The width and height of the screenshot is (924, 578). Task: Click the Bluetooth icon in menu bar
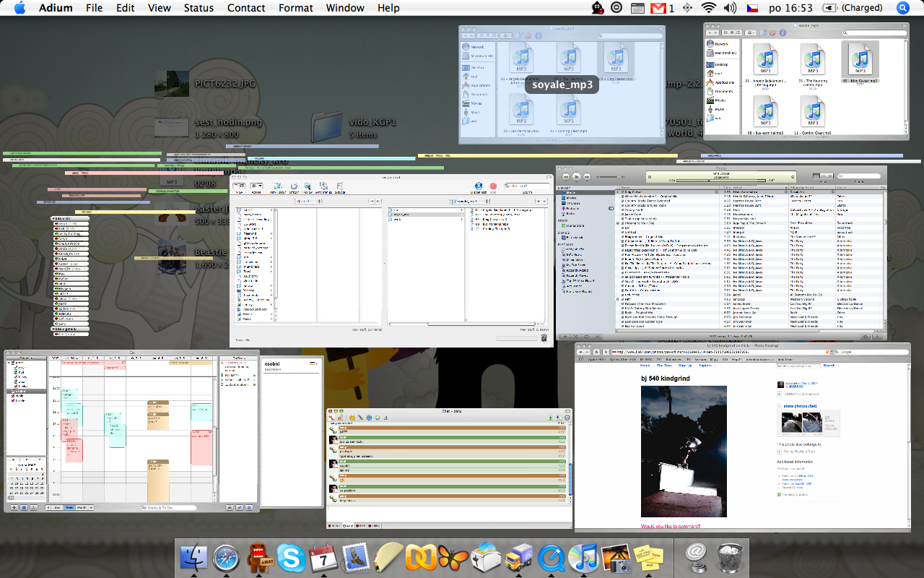[687, 8]
